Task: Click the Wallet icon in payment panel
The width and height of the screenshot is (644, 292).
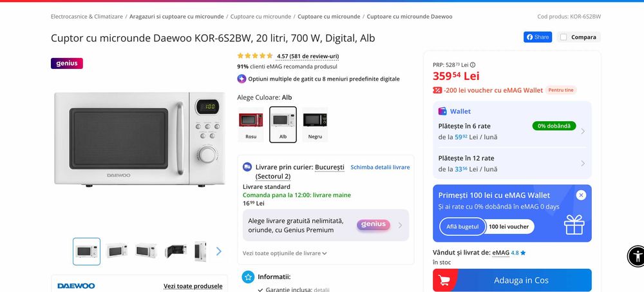Action: coord(442,111)
